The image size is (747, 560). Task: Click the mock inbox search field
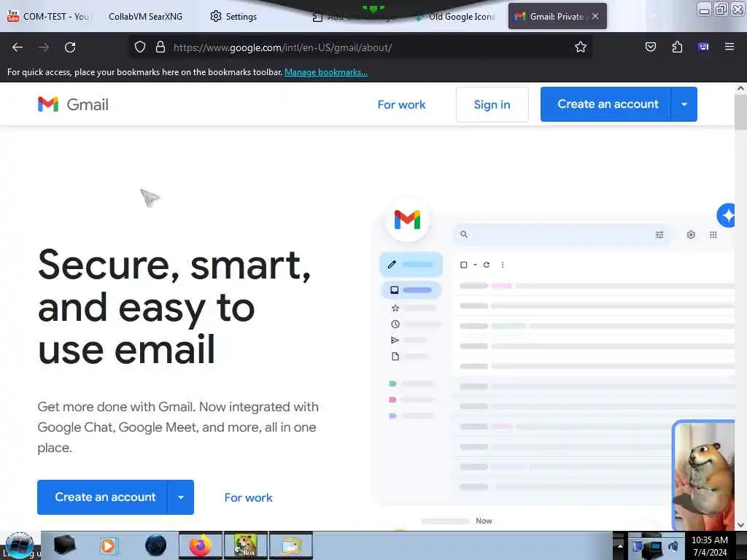pyautogui.click(x=561, y=234)
